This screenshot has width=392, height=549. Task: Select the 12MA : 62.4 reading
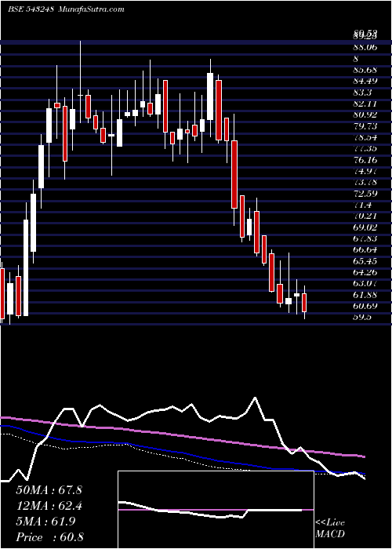49,506
